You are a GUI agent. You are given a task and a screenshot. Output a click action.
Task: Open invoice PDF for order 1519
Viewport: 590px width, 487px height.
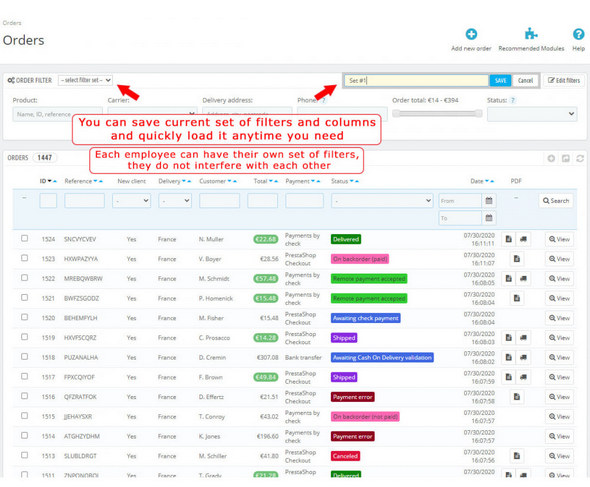[x=509, y=338]
